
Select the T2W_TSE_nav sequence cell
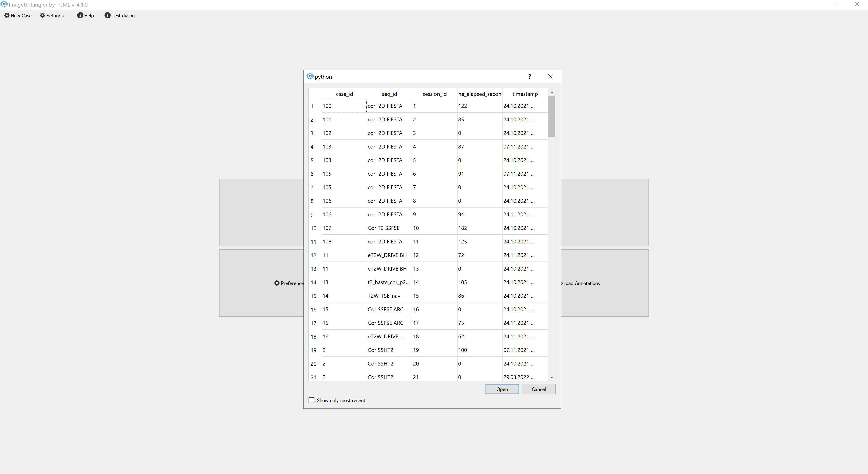[389, 296]
